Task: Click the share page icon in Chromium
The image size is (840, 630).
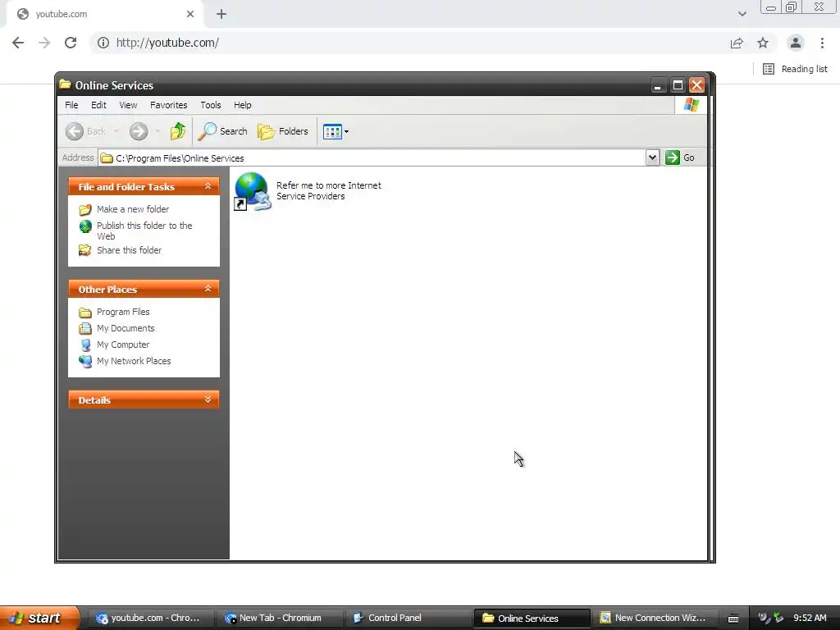Action: coord(737,43)
